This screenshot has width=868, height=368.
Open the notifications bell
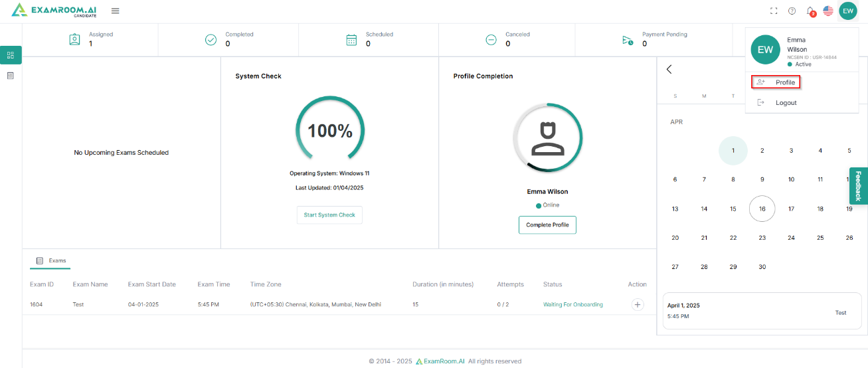coord(810,11)
